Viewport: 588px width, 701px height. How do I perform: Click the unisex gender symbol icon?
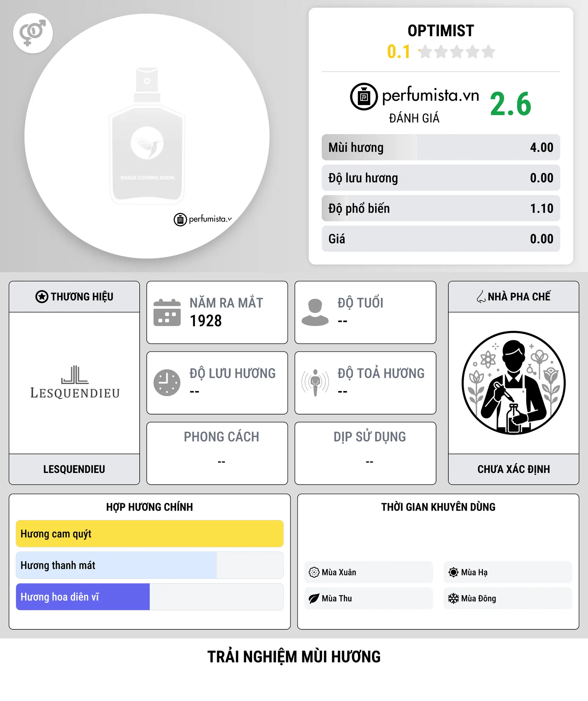pyautogui.click(x=33, y=33)
